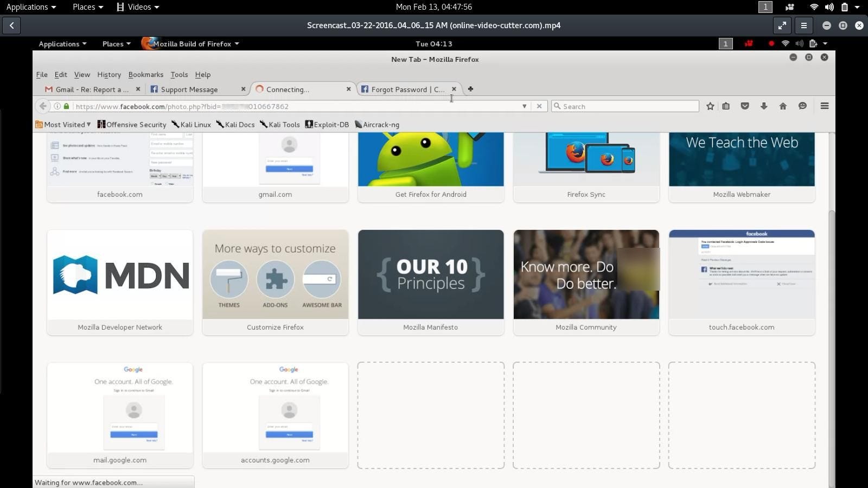Click the Firefox chat bubble icon
The width and height of the screenshot is (868, 488).
click(802, 106)
